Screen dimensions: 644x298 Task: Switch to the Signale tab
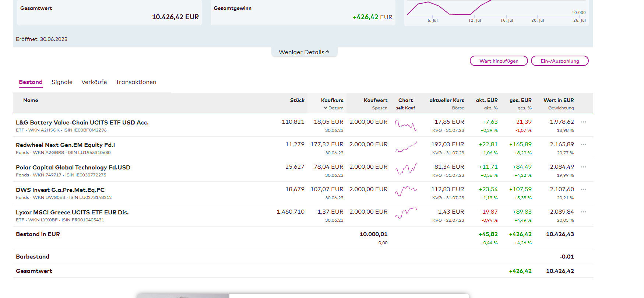coord(62,82)
